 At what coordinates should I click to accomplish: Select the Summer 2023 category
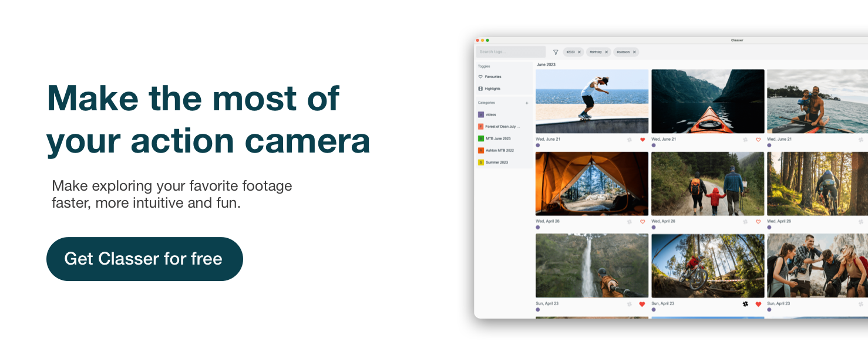(x=496, y=163)
